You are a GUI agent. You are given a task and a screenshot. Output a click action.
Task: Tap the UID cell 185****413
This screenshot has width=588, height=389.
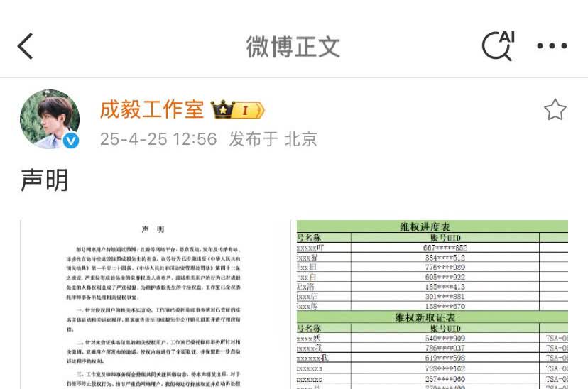coord(445,287)
